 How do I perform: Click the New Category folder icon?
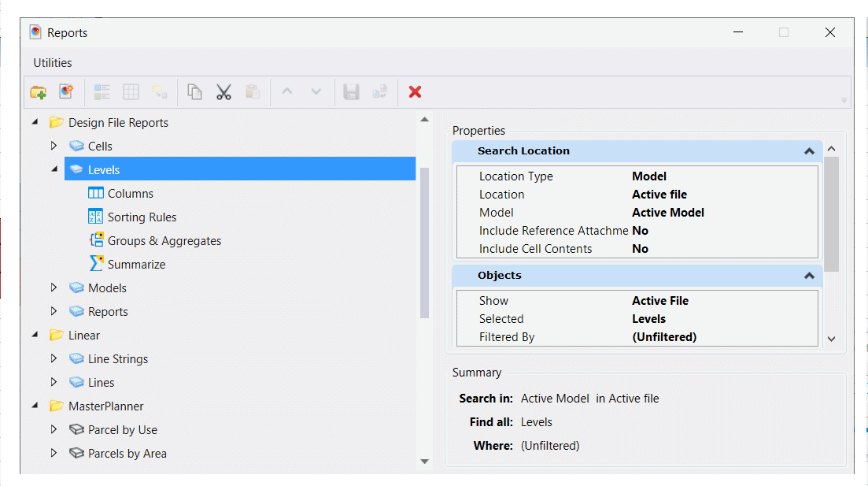coord(39,92)
